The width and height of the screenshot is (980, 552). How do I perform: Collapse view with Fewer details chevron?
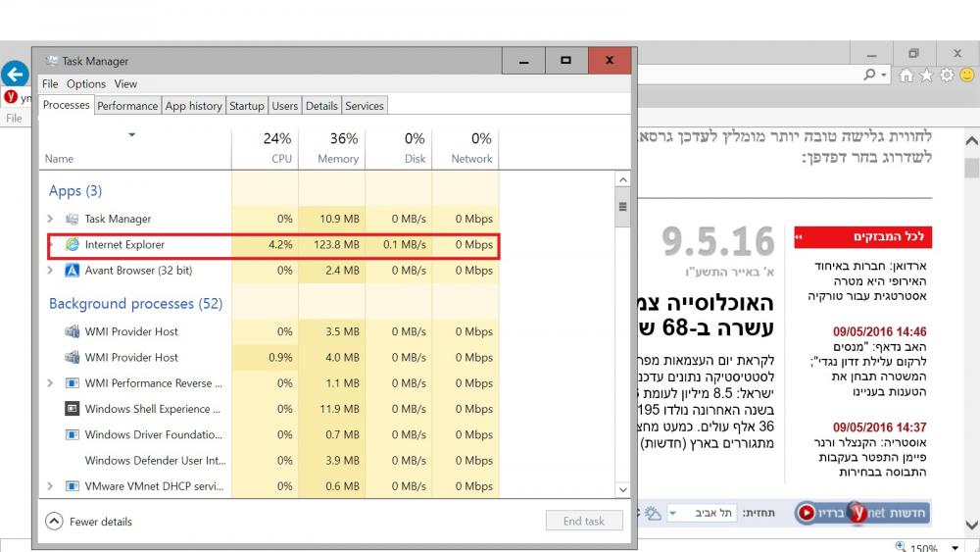point(54,522)
